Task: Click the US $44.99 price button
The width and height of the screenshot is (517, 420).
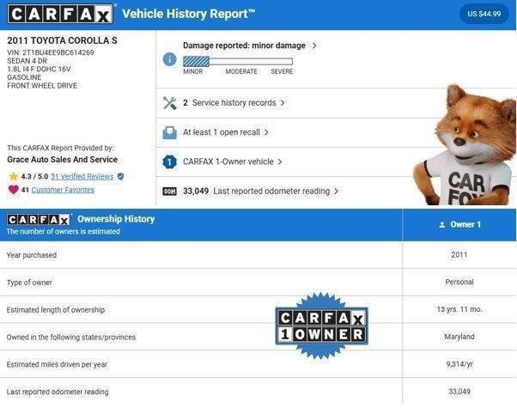Action: (484, 14)
